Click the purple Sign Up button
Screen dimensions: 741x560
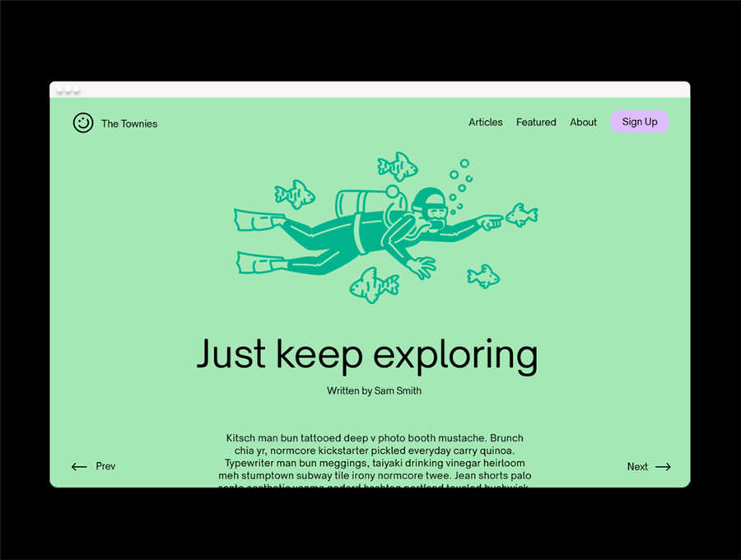pyautogui.click(x=640, y=121)
